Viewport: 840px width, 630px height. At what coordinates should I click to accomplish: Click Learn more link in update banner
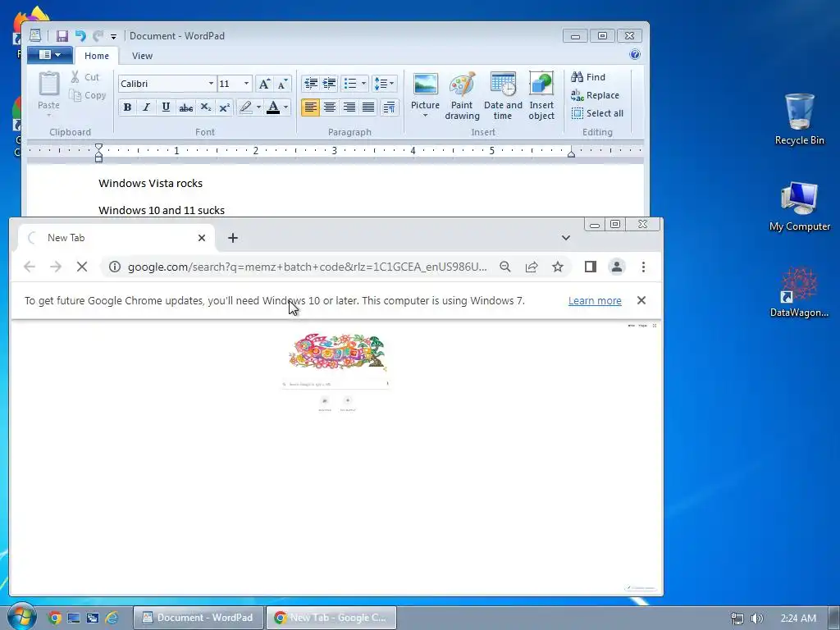595,300
